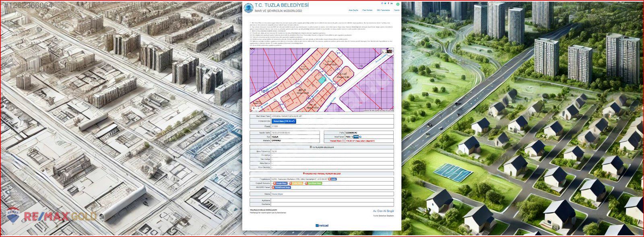Viewport: 644px width, 237px height.
Task: Click the Tuzla Belediyesi logo
Action: coord(248,8)
